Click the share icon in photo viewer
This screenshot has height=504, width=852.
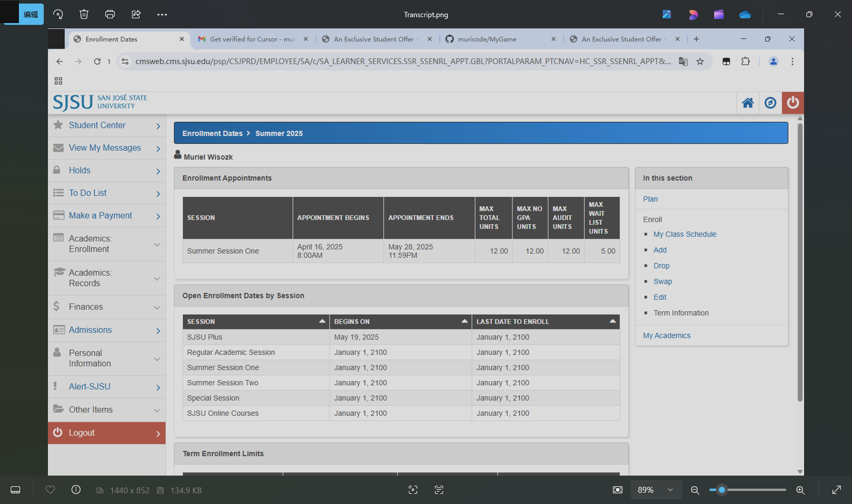click(x=136, y=14)
